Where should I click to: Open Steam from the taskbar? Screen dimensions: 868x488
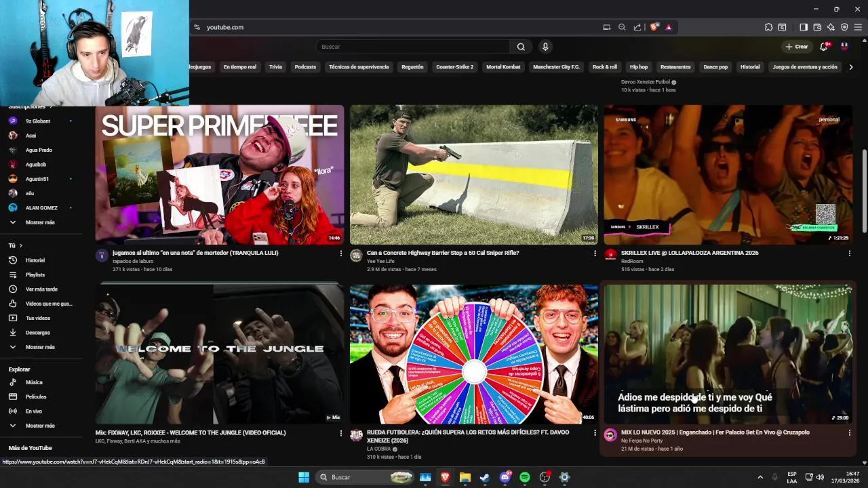coord(485,477)
